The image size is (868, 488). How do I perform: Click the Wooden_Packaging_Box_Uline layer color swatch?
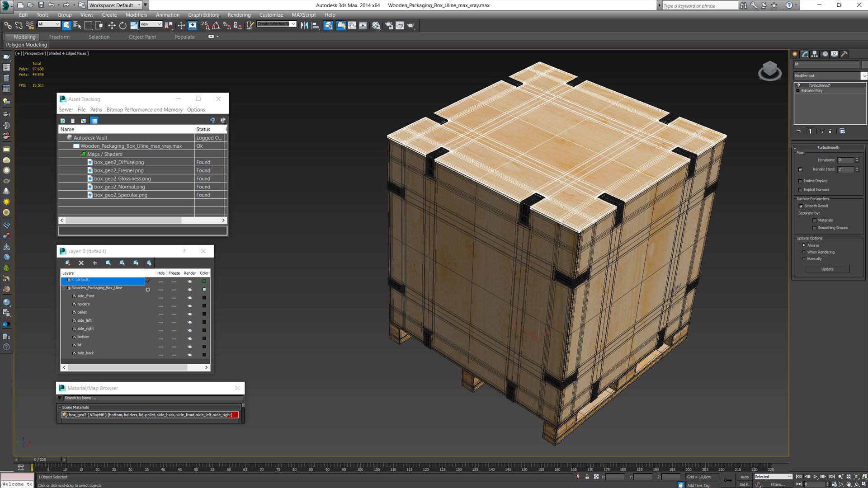click(x=204, y=290)
